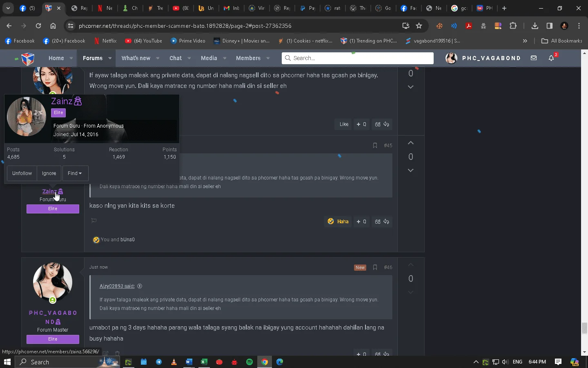Expand the Chat dropdown arrow
Image resolution: width=588 pixels, height=368 pixels.
coord(189,58)
